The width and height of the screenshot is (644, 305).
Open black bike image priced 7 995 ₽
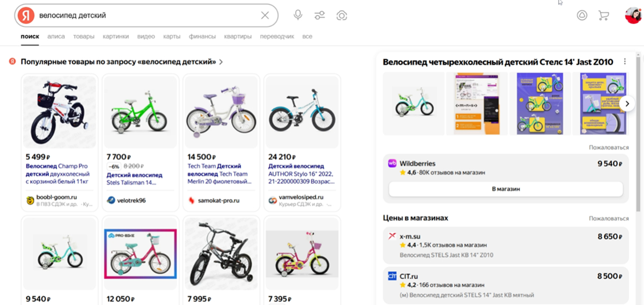(221, 254)
